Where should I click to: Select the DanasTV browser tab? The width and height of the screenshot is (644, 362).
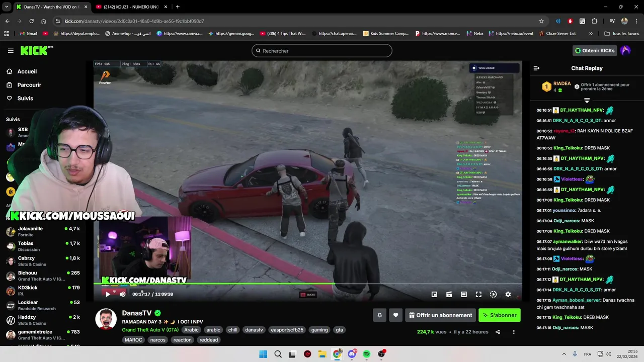pyautogui.click(x=51, y=7)
